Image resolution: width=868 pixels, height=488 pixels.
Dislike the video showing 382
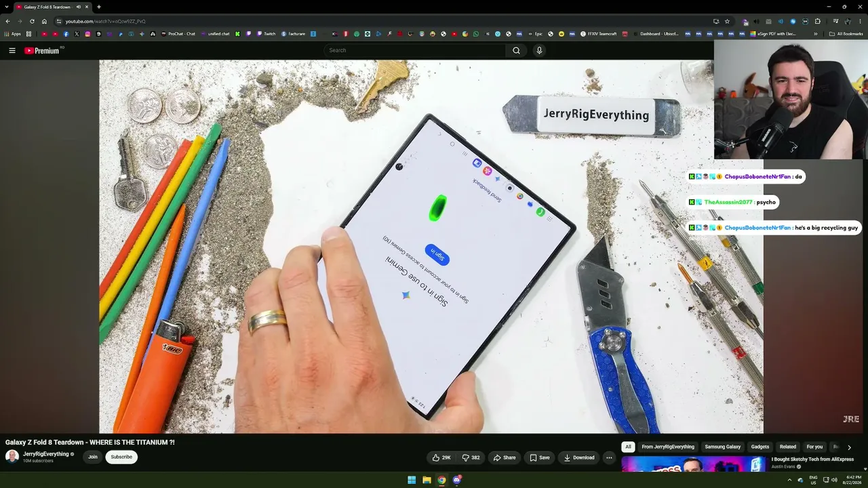tap(471, 457)
